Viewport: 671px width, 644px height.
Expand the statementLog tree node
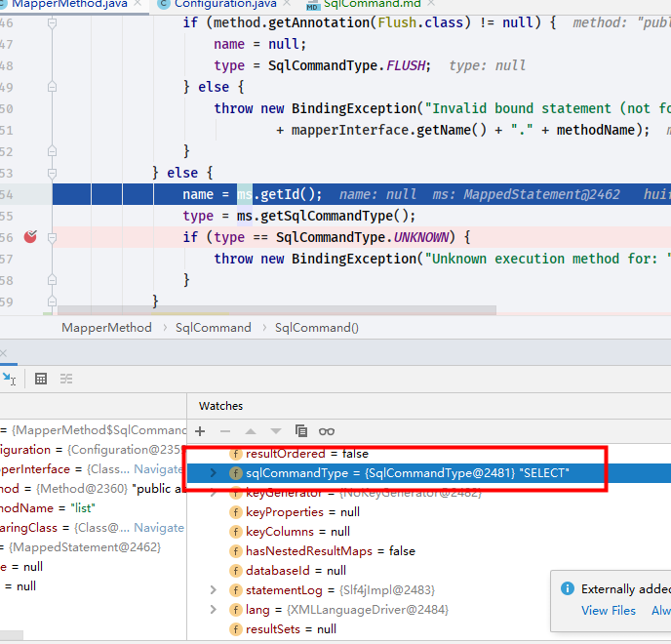coord(214,590)
